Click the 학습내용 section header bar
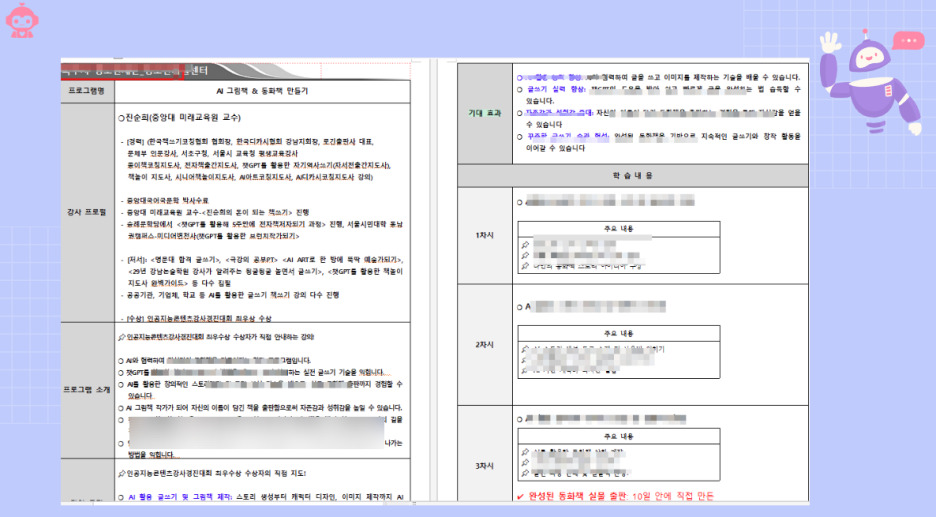Viewport: 936px width, 517px height. (x=633, y=176)
